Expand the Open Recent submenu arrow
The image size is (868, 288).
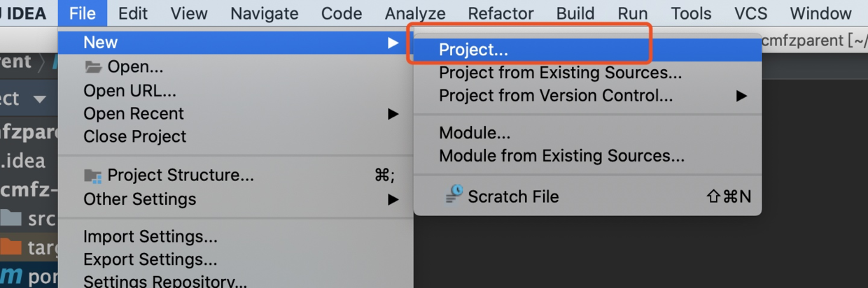[x=393, y=114]
